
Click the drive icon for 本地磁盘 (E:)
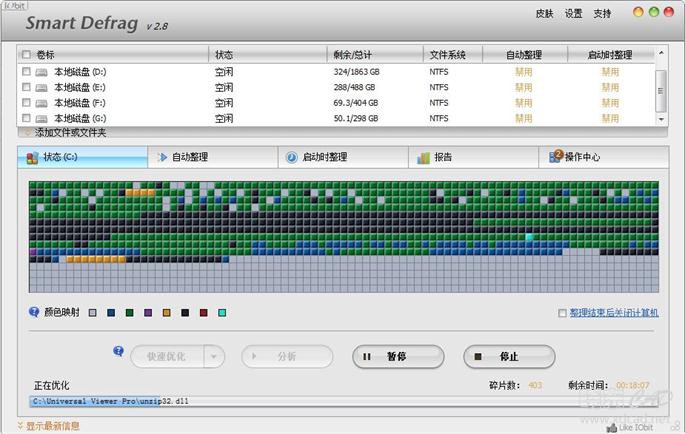42,88
